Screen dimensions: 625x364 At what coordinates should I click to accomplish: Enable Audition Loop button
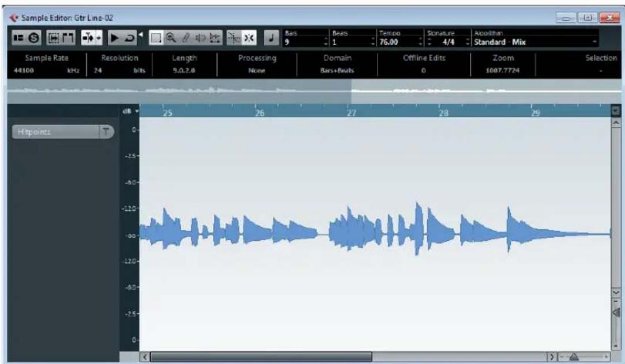(130, 38)
